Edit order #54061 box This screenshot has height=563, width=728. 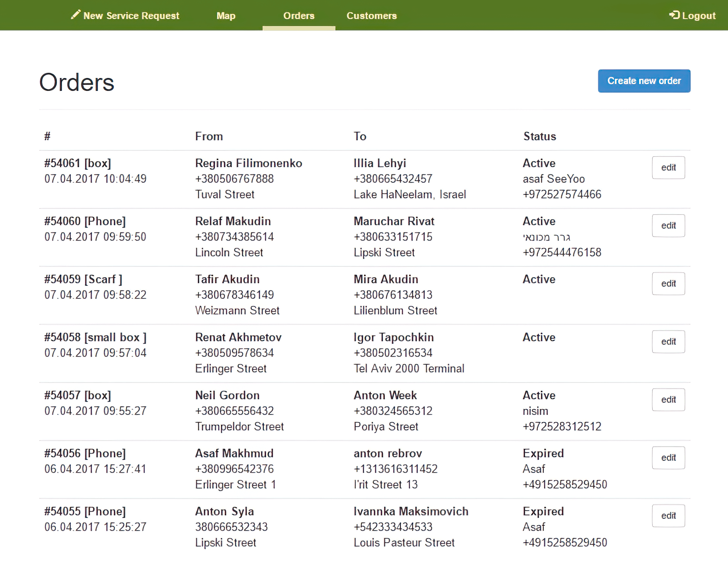coord(668,168)
